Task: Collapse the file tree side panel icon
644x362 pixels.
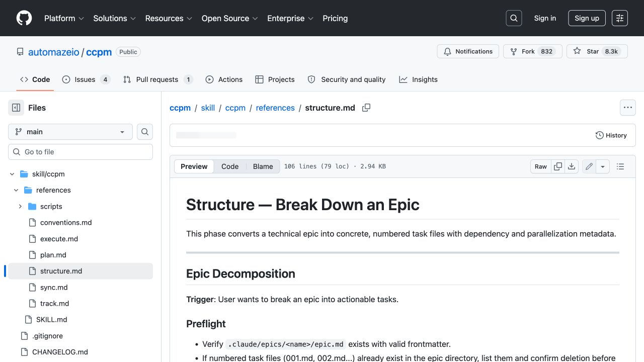Action: 16,108
